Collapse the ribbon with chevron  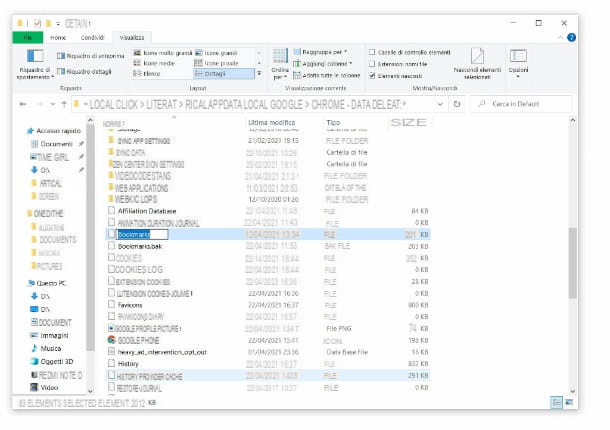pos(560,38)
